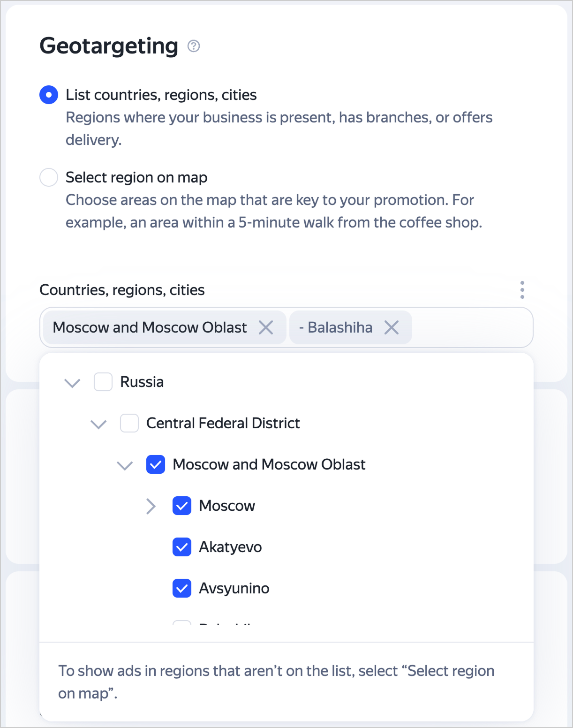Click the Avsyunino tree label
Viewport: 573px width, 728px height.
tap(234, 588)
